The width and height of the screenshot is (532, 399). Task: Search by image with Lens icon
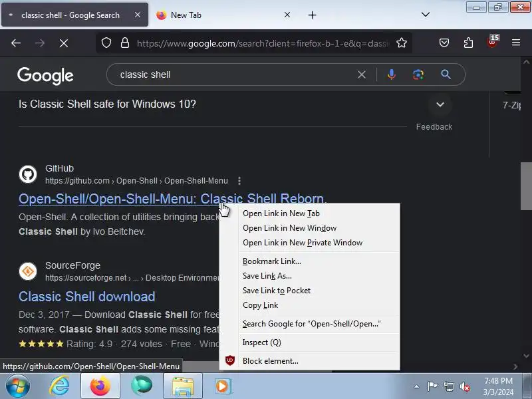point(418,74)
